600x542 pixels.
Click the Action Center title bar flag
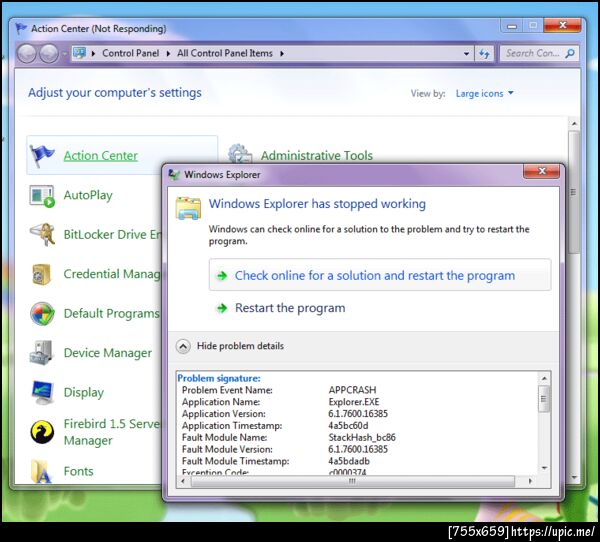pyautogui.click(x=21, y=28)
